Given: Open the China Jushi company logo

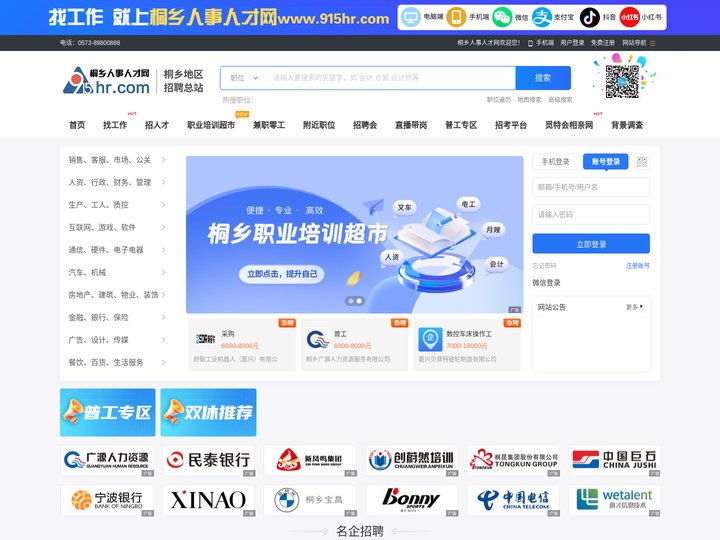Looking at the screenshot, I should point(614,460).
